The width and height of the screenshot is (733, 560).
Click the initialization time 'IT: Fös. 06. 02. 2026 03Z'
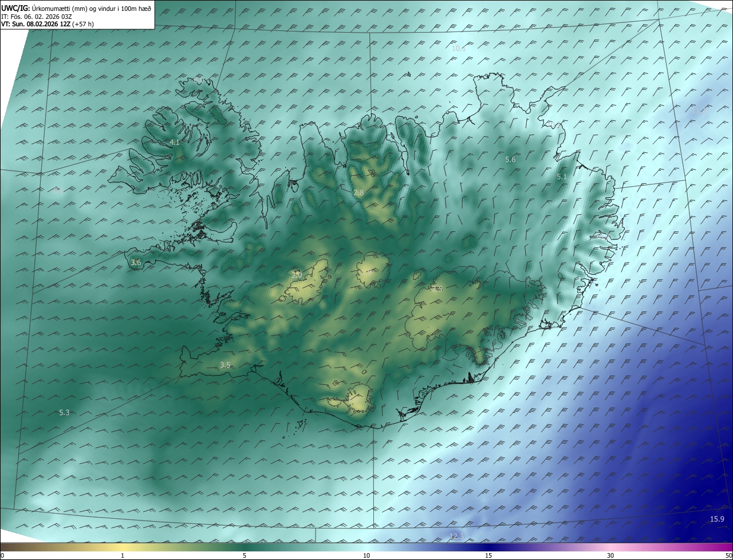click(x=37, y=16)
